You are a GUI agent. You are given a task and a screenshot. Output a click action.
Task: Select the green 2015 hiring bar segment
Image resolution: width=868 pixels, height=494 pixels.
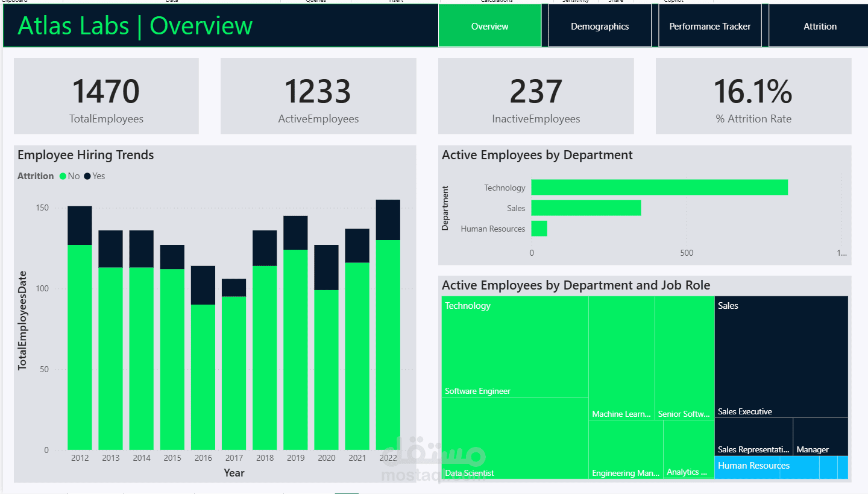172,359
